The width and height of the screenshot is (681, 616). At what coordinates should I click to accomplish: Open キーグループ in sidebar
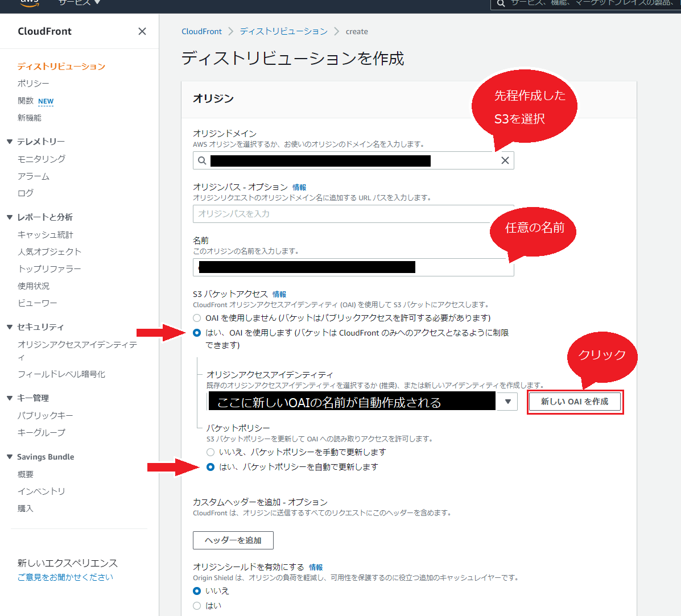pos(42,432)
